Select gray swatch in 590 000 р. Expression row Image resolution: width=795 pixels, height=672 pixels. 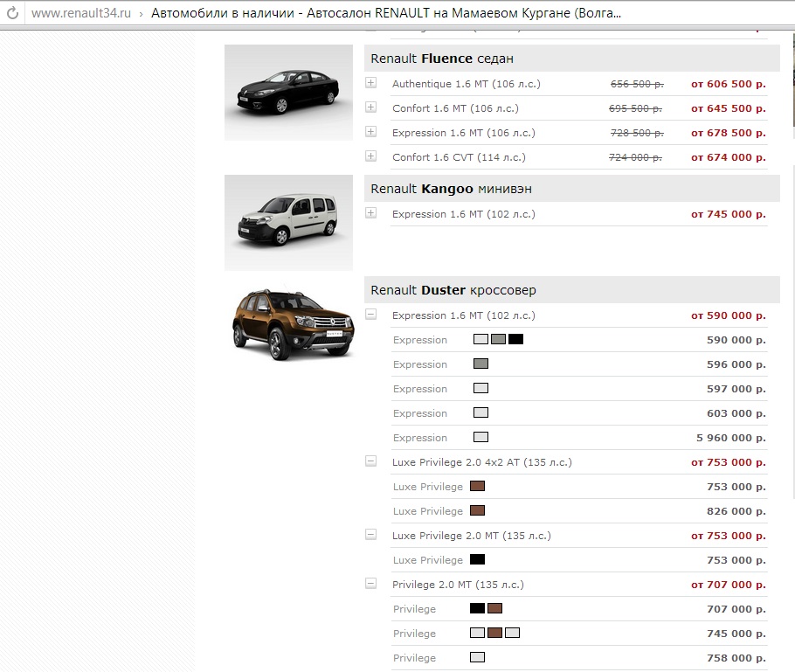[498, 339]
